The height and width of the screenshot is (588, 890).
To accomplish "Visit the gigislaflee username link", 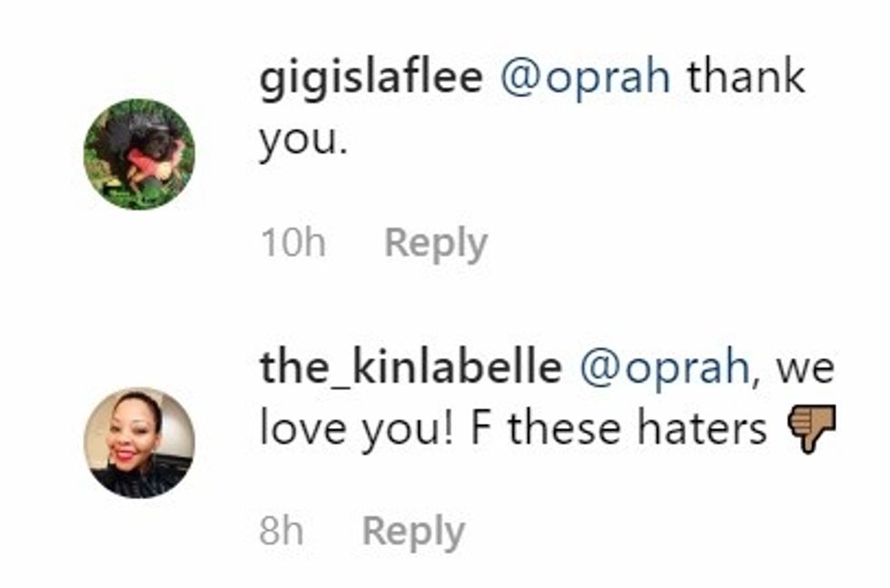I will tap(371, 77).
